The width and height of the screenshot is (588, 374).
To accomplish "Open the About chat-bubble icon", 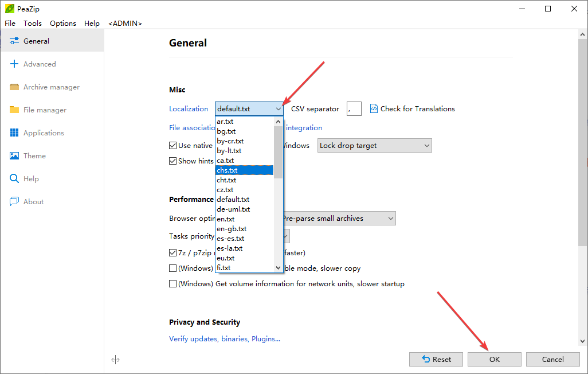I will pos(14,202).
